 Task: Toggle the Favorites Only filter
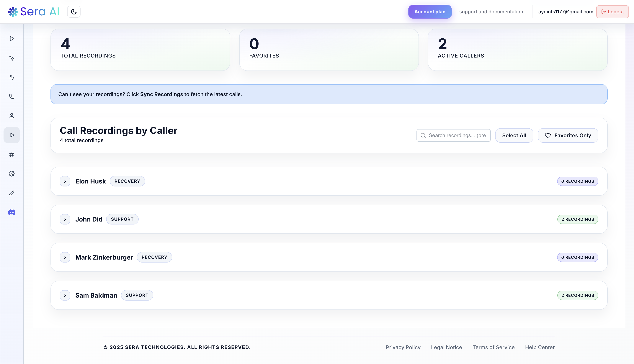tap(568, 135)
